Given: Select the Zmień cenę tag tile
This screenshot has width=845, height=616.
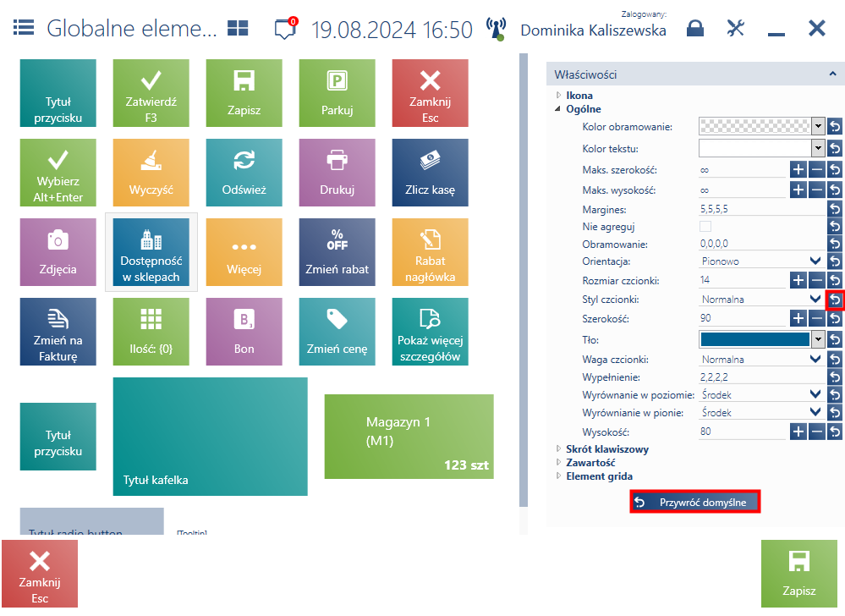Looking at the screenshot, I should click(x=337, y=332).
